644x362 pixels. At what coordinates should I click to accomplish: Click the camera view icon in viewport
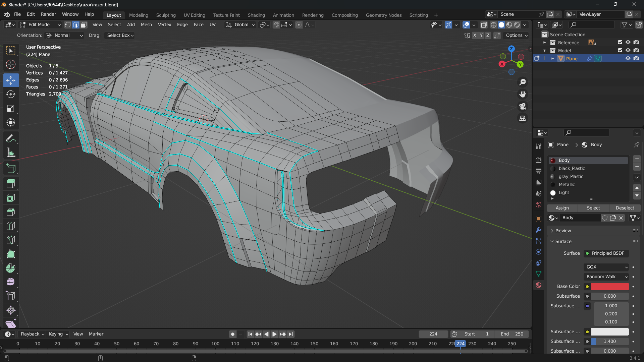pos(523,107)
